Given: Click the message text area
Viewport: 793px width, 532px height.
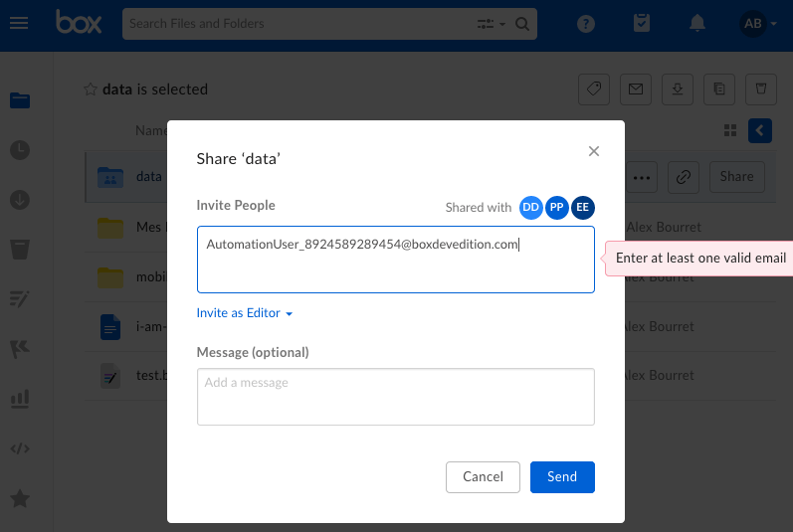Looking at the screenshot, I should (x=395, y=396).
